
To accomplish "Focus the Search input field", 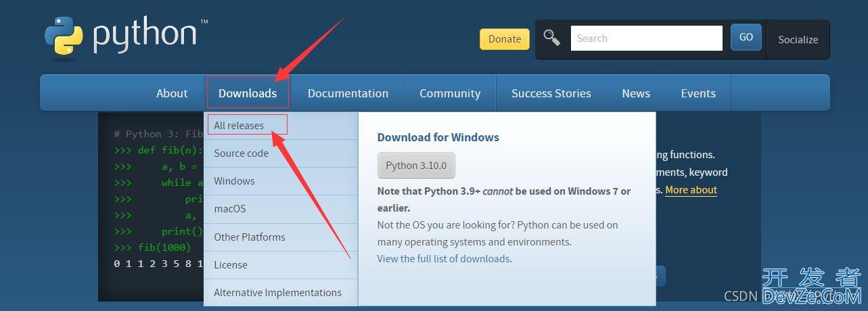I will (647, 39).
